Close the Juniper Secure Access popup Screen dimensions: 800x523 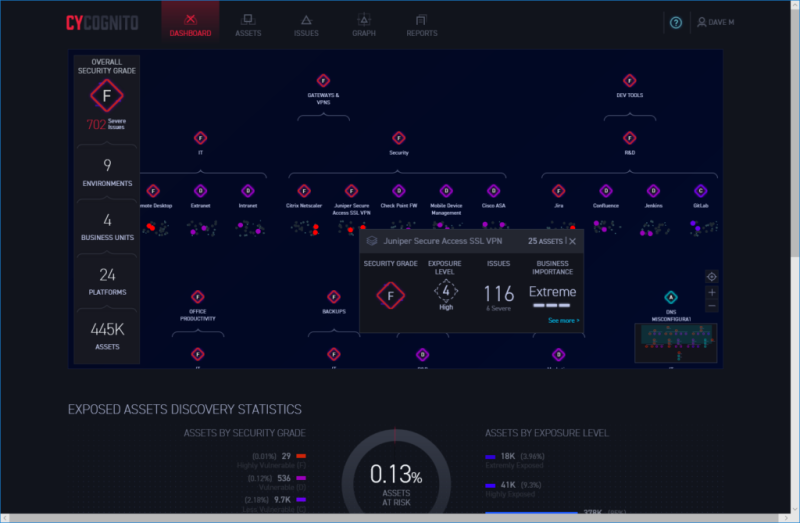coord(572,241)
